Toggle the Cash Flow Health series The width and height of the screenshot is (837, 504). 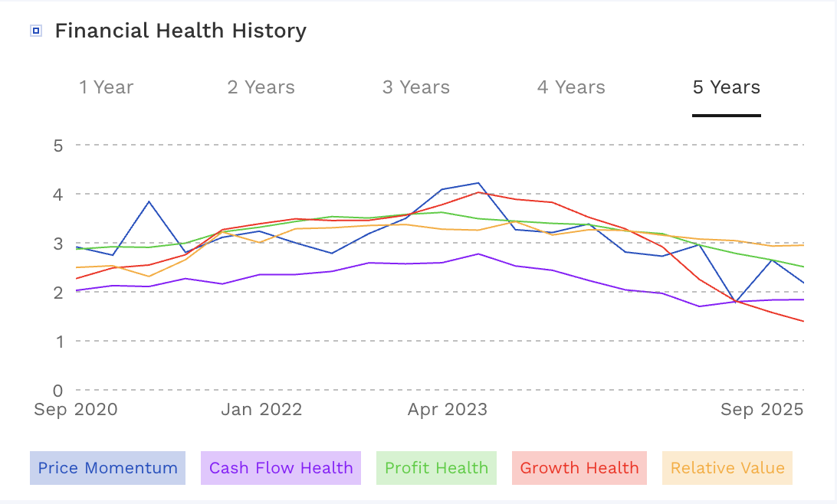coord(281,467)
